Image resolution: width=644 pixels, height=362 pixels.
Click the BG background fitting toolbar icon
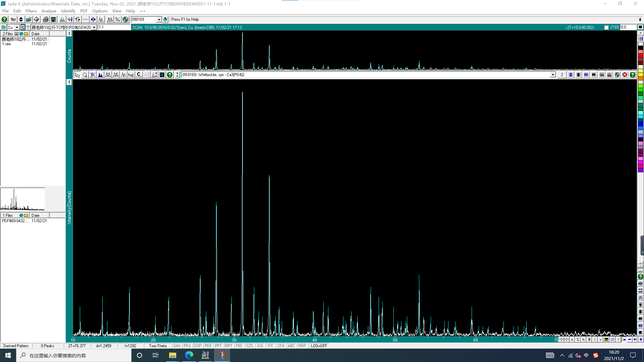tap(110, 19)
